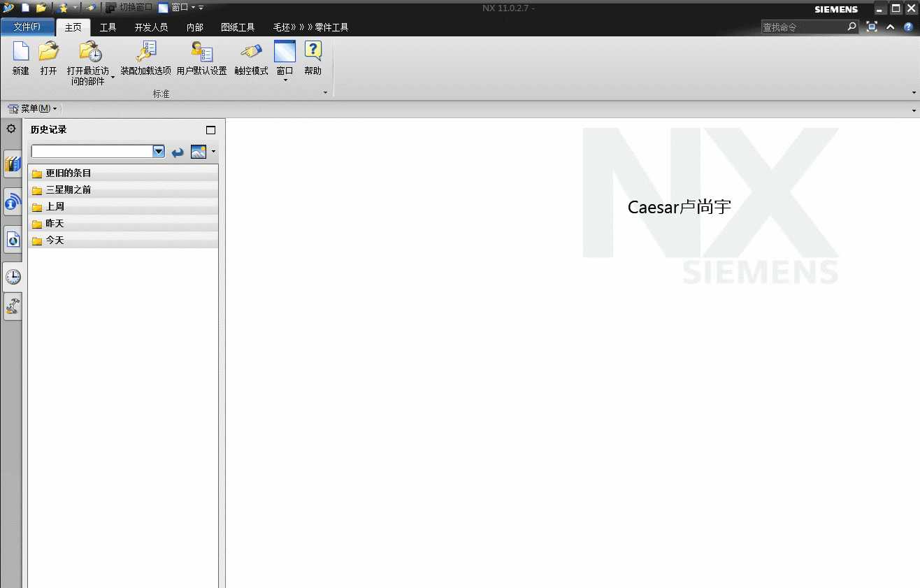Click the 查找命令 search field
This screenshot has width=920, height=588.
tap(803, 27)
